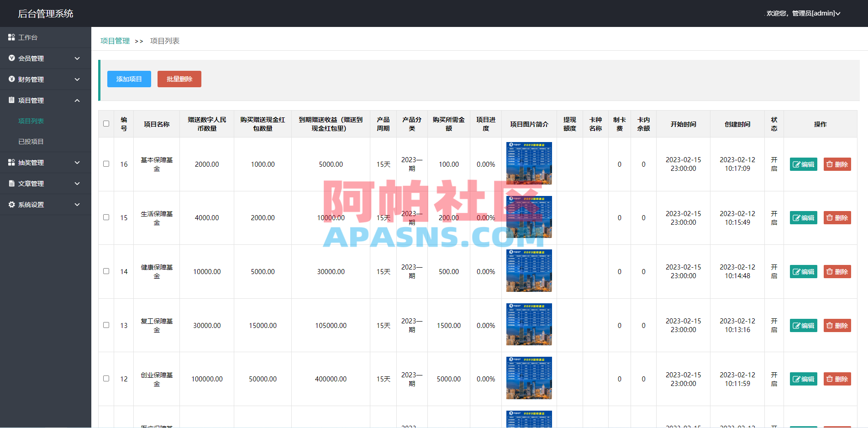Check the checkbox for project row 12

(x=106, y=379)
